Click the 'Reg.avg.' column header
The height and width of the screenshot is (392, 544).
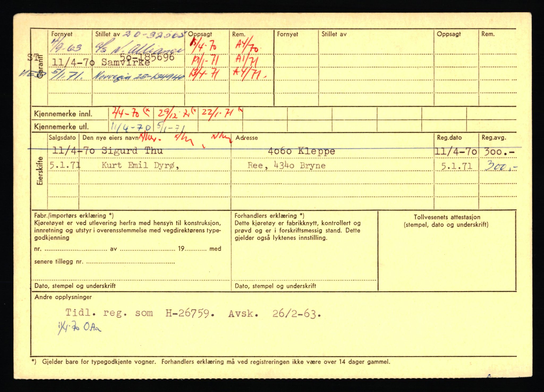tap(494, 138)
